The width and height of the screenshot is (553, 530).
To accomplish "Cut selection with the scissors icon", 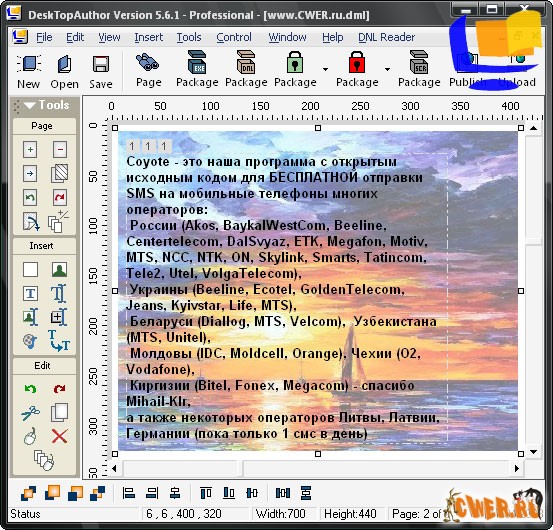I will [30, 413].
